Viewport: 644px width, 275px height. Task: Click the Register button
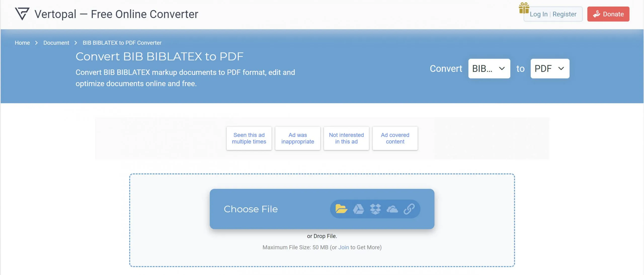564,14
